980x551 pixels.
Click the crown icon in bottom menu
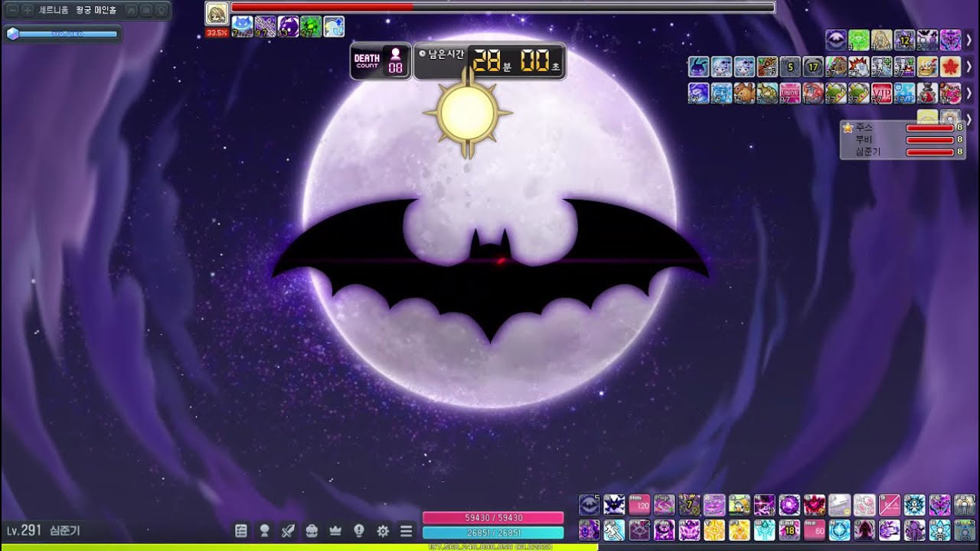point(335,530)
